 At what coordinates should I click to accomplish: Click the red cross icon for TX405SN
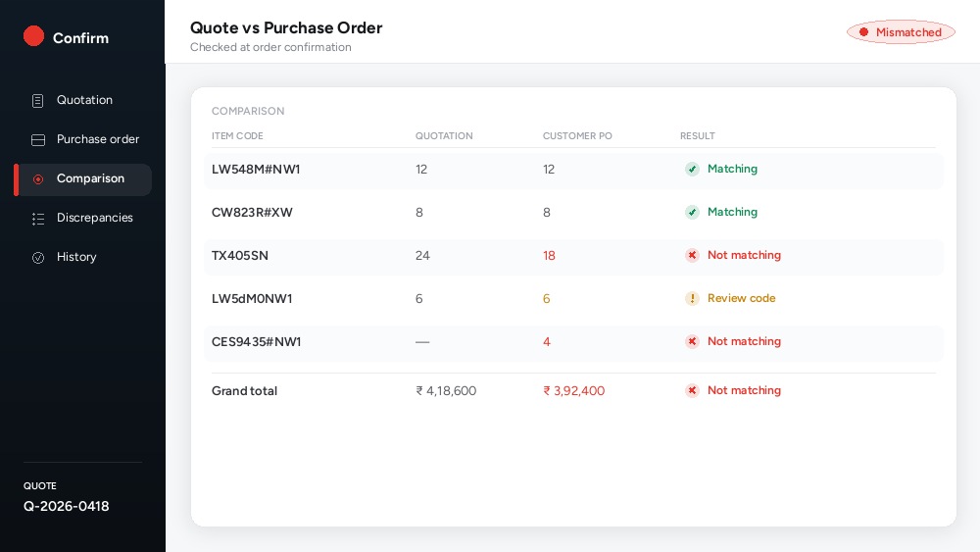click(692, 255)
